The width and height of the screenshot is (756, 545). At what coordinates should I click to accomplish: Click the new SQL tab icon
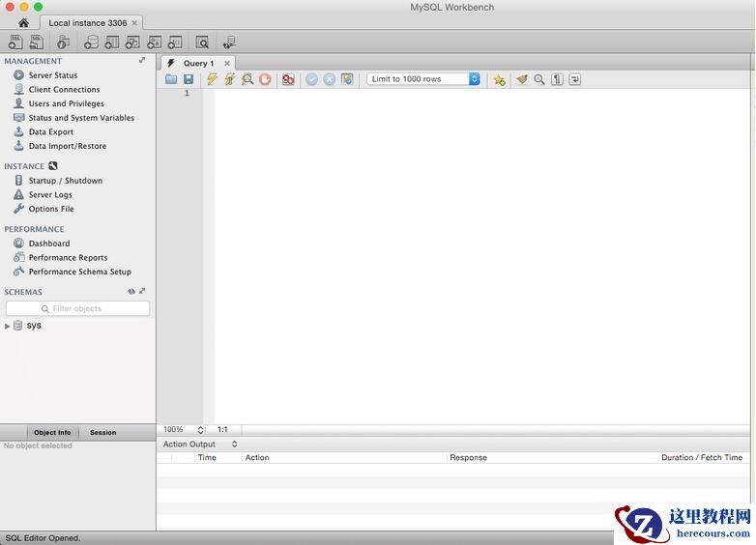click(x=15, y=43)
